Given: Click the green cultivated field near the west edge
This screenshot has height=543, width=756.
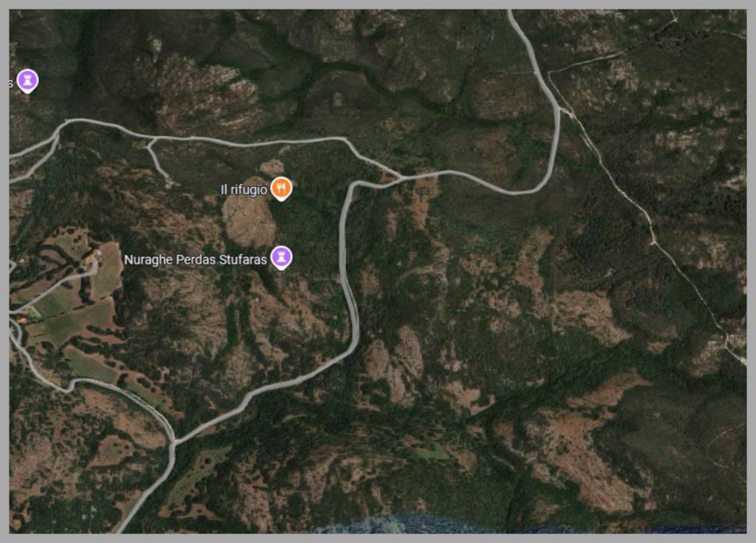Looking at the screenshot, I should pos(58,318).
